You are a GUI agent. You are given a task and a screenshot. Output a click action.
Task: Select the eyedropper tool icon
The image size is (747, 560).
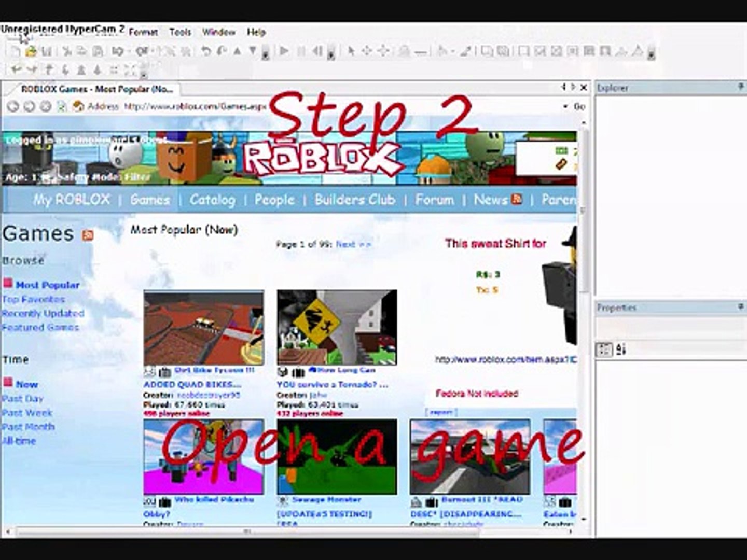(466, 51)
